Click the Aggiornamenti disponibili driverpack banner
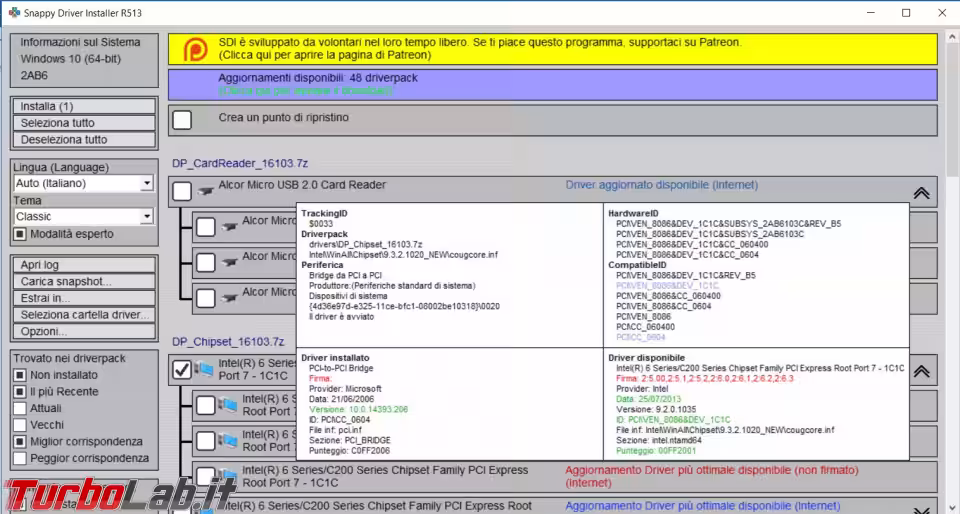 pos(552,84)
